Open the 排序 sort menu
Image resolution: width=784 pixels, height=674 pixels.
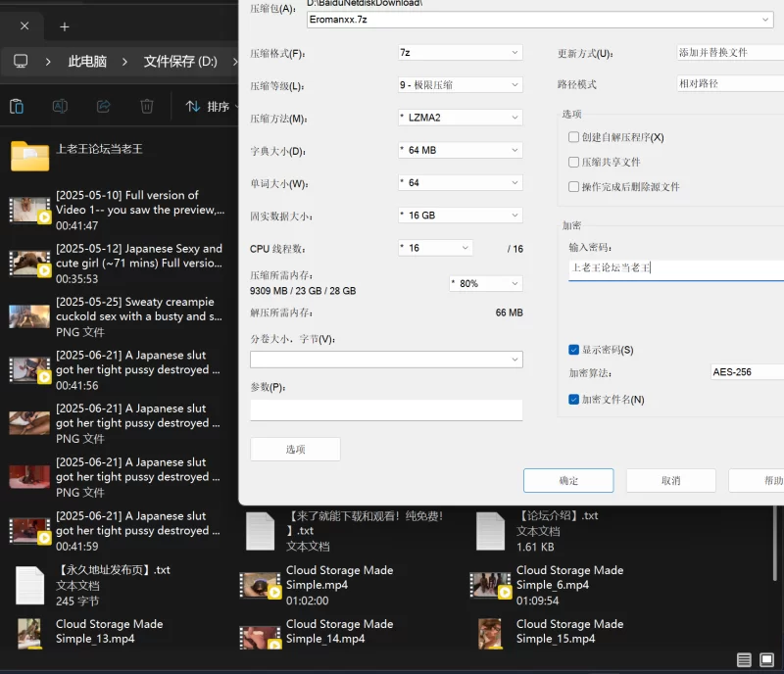coord(211,106)
